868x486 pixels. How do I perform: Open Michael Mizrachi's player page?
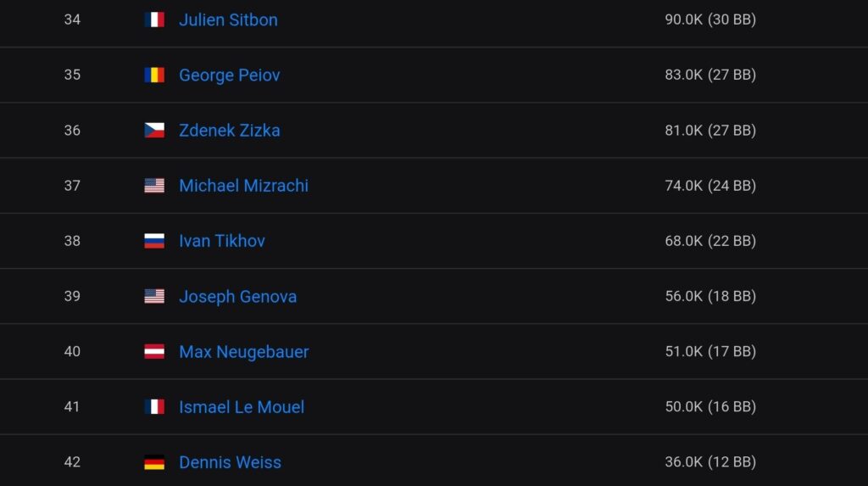(243, 186)
